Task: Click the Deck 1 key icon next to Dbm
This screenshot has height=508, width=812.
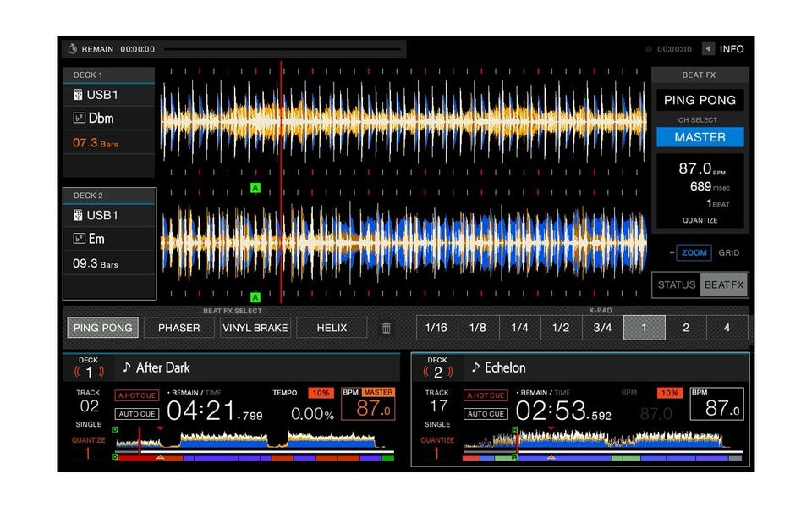Action: click(79, 118)
